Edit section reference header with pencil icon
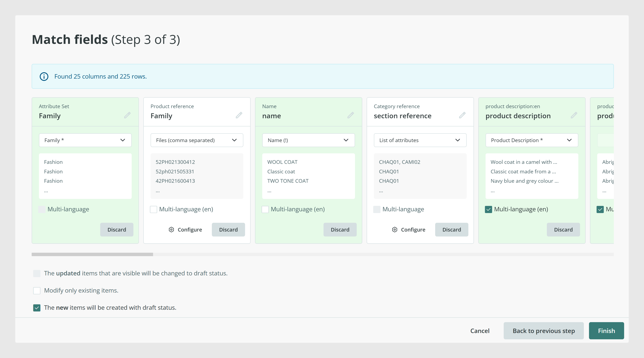This screenshot has width=644, height=358. [462, 115]
